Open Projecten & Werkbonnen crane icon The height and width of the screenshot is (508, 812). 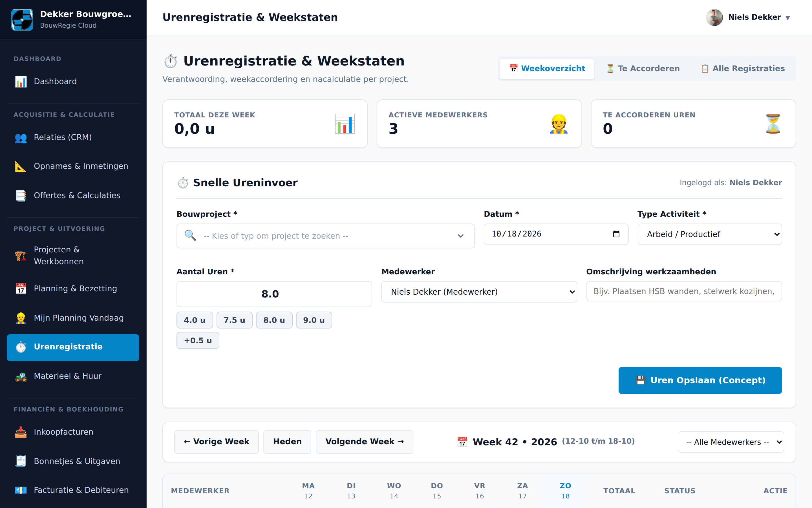[x=21, y=256]
